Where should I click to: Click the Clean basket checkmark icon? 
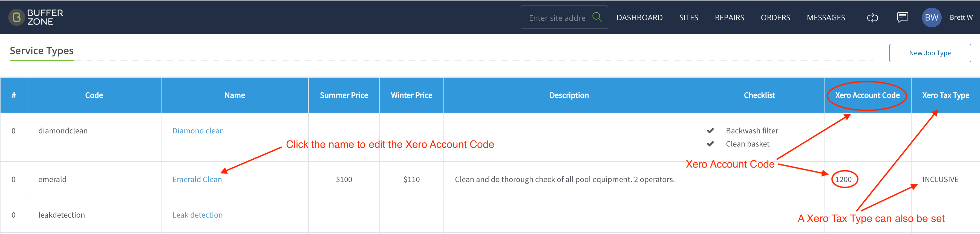710,144
